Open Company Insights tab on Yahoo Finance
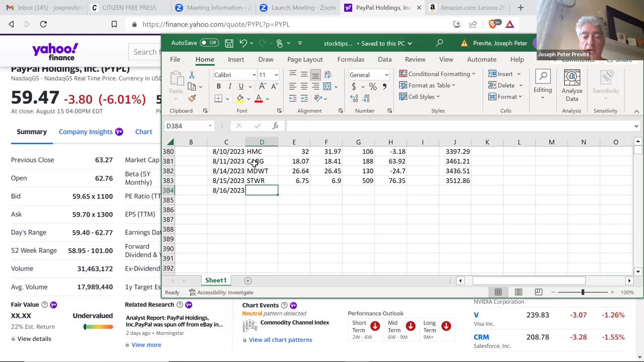Viewport: 644px width, 362px height. click(91, 132)
